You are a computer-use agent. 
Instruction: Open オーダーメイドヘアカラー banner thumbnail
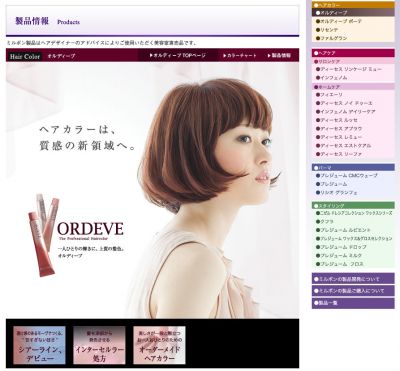tap(159, 345)
